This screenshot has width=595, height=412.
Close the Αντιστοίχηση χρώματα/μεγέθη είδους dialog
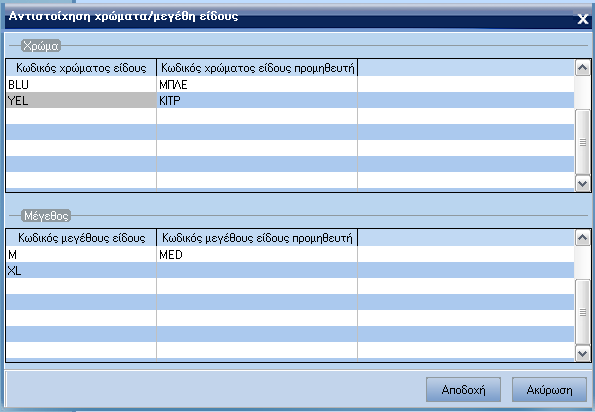(x=582, y=19)
